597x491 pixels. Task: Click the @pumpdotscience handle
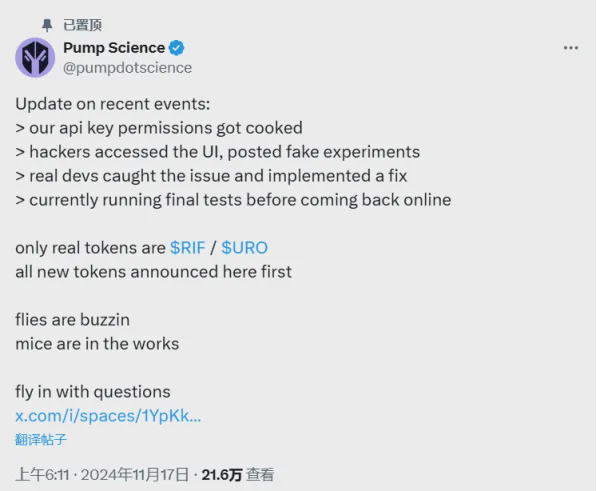128,68
